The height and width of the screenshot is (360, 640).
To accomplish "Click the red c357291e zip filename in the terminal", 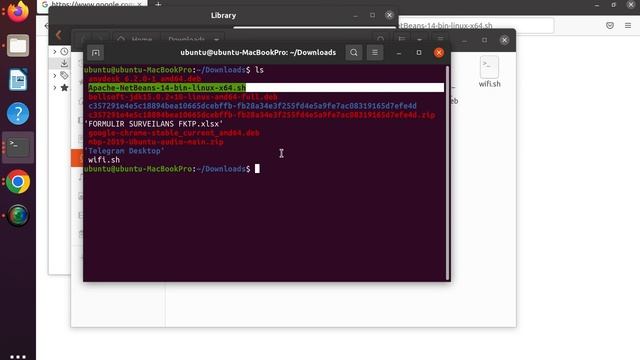I will pyautogui.click(x=262, y=115).
